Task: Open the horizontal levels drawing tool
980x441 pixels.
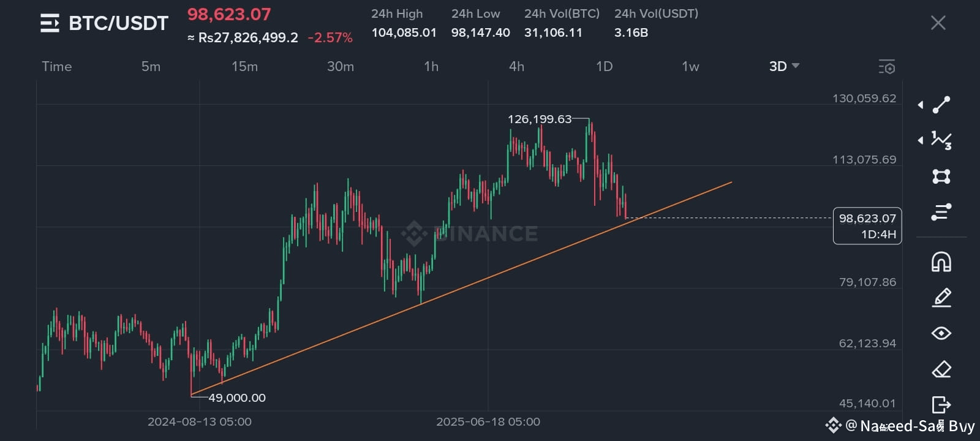Action: [x=941, y=212]
